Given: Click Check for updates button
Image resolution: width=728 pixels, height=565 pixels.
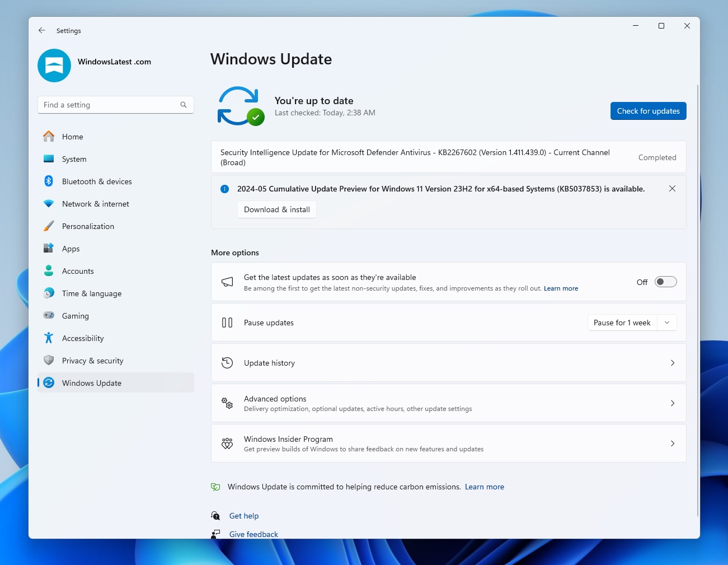Looking at the screenshot, I should pyautogui.click(x=648, y=111).
